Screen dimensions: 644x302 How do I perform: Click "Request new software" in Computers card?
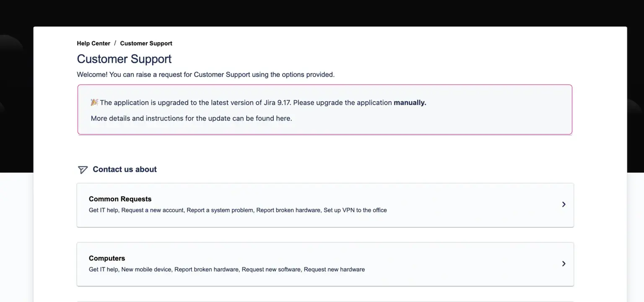(x=271, y=269)
